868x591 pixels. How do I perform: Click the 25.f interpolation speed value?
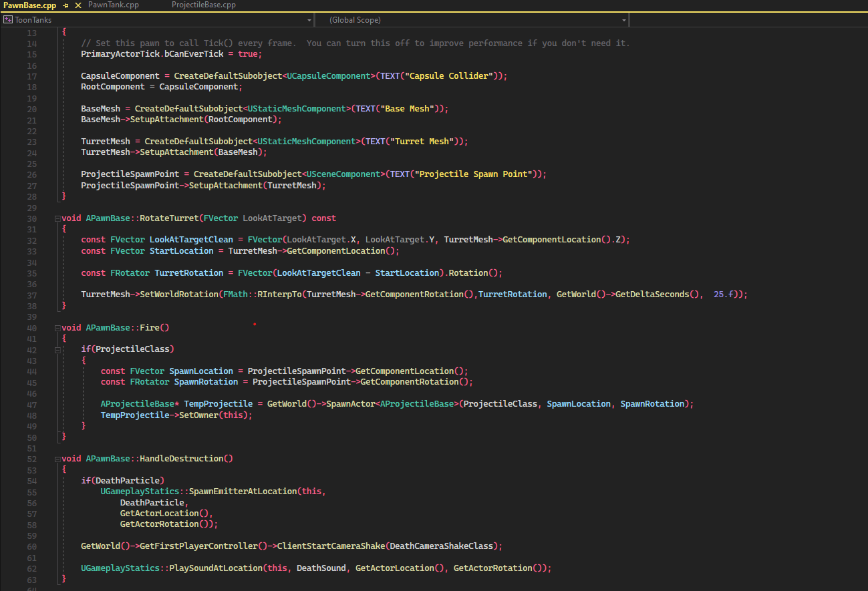(x=724, y=294)
